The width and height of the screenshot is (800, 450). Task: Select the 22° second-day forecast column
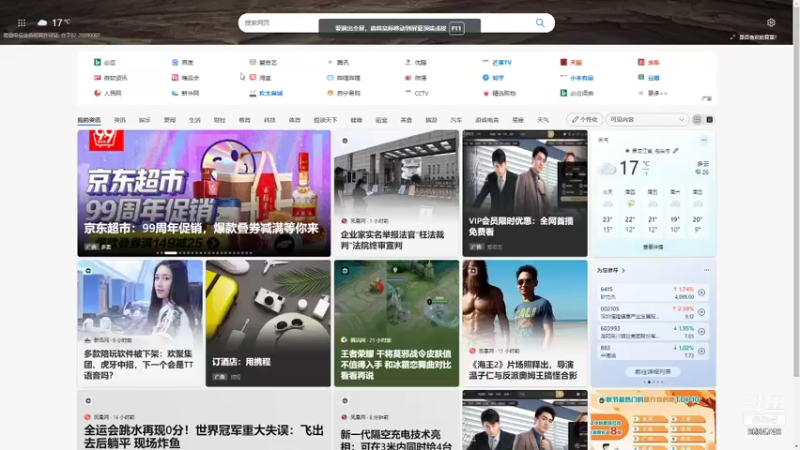click(630, 210)
